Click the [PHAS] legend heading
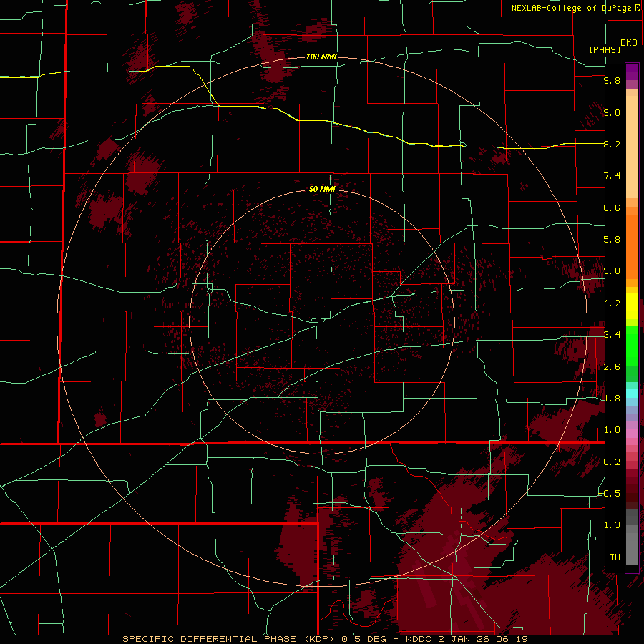 [x=605, y=49]
